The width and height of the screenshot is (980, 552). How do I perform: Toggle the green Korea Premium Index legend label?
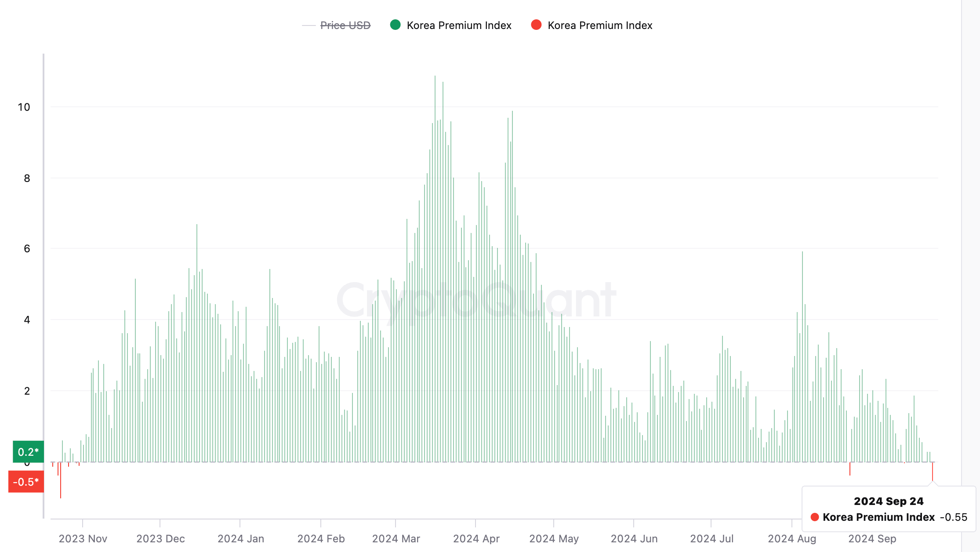pos(459,25)
